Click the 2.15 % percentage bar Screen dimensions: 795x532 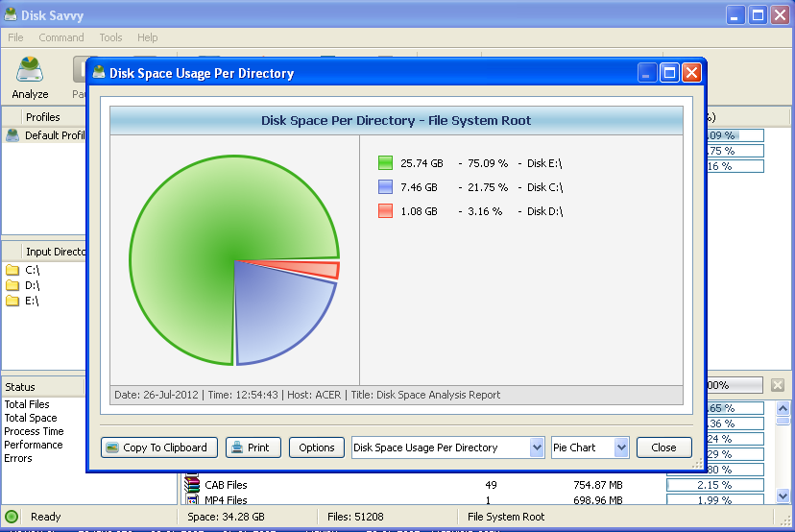(x=715, y=485)
